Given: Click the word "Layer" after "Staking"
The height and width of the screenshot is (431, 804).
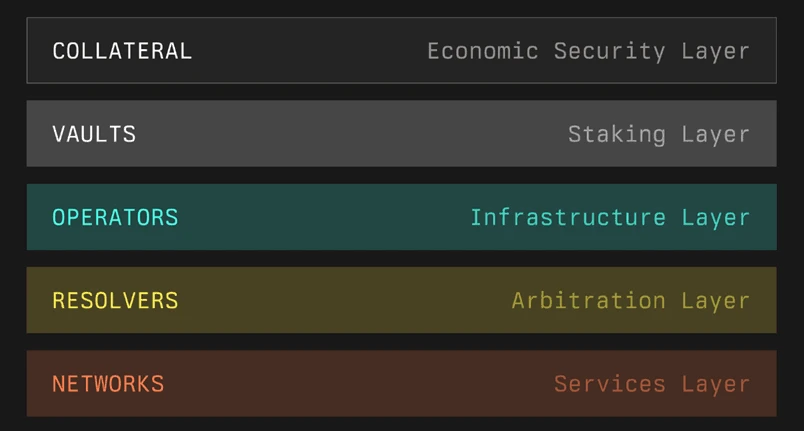Looking at the screenshot, I should point(716,134).
